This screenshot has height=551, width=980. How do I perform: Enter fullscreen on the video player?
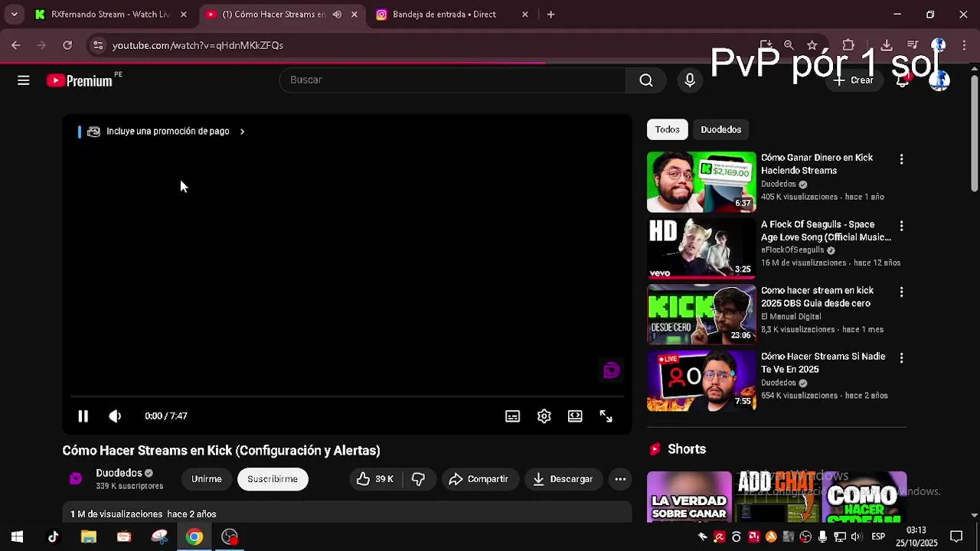(x=606, y=416)
